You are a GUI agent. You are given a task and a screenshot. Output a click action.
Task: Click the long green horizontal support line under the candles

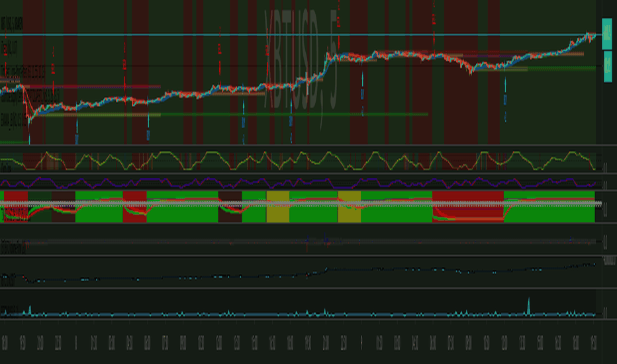coord(295,114)
